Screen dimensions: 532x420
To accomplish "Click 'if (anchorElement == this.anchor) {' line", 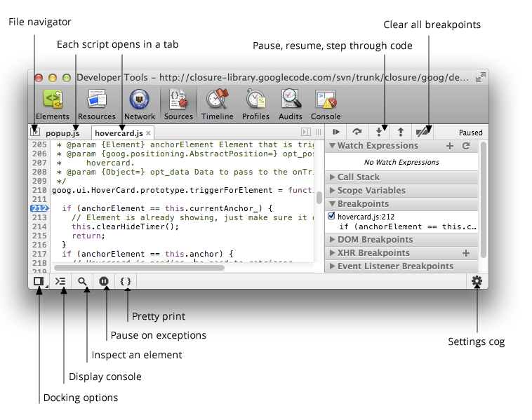I will click(147, 254).
